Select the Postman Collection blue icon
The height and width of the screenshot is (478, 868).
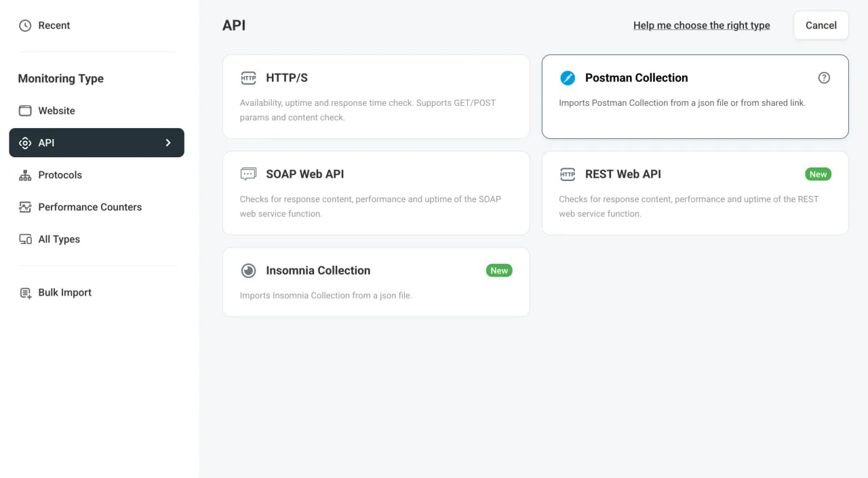coord(568,77)
